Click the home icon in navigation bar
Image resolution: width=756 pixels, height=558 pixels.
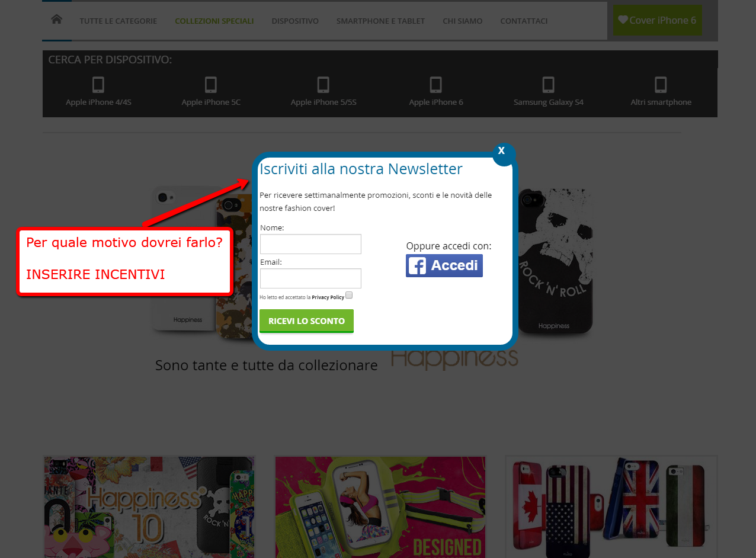[56, 20]
